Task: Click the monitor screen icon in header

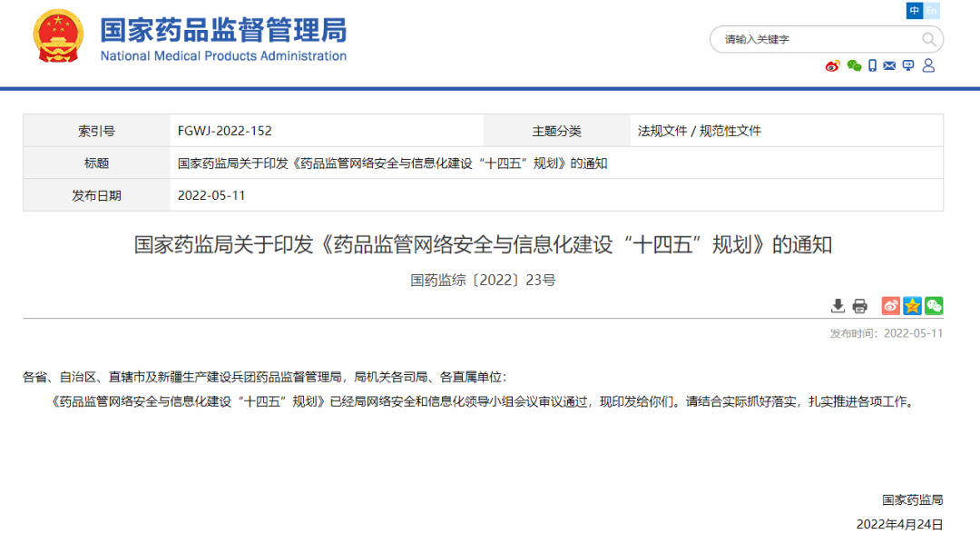Action: (908, 65)
